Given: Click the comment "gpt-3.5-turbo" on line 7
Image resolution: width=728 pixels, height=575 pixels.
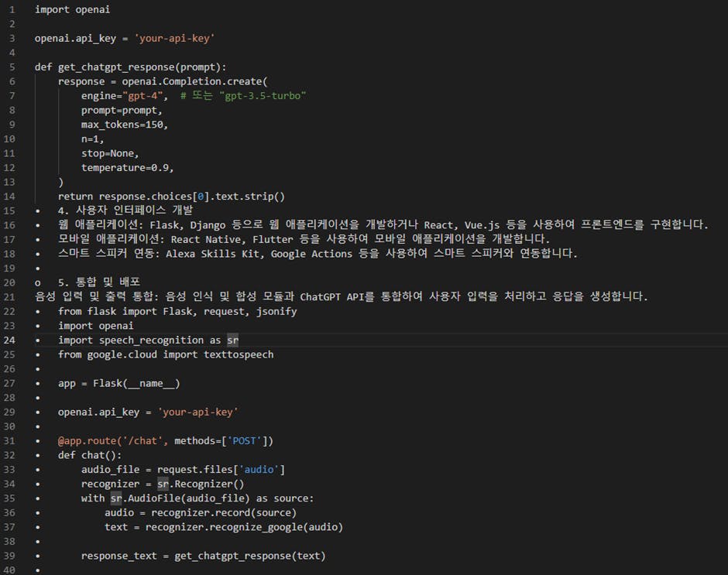Looking at the screenshot, I should (263, 96).
